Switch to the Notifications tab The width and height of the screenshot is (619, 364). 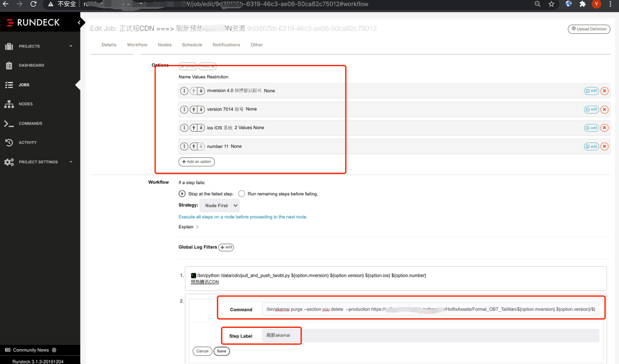tap(226, 45)
